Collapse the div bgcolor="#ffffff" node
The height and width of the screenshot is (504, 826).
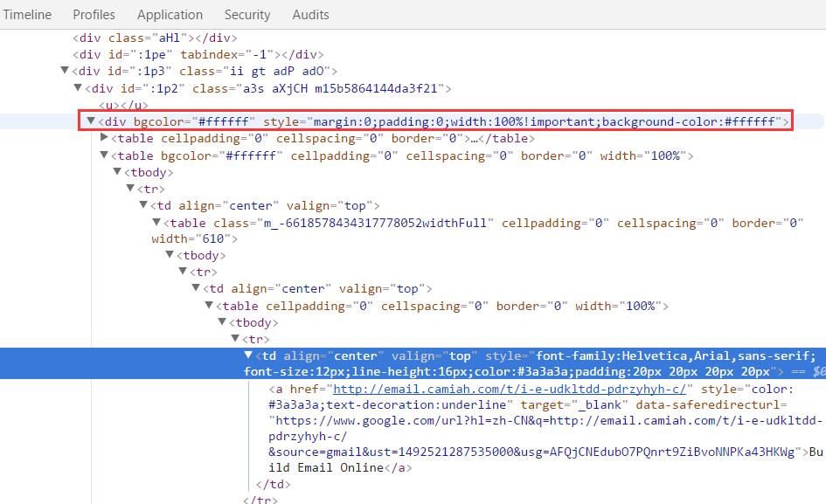pos(91,121)
